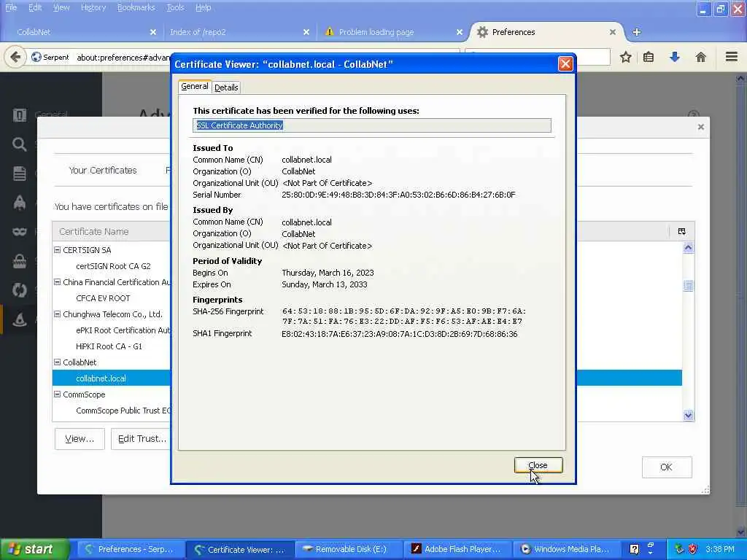Select Advanced icon in preferences sidebar
The height and width of the screenshot is (560, 747).
point(20,319)
